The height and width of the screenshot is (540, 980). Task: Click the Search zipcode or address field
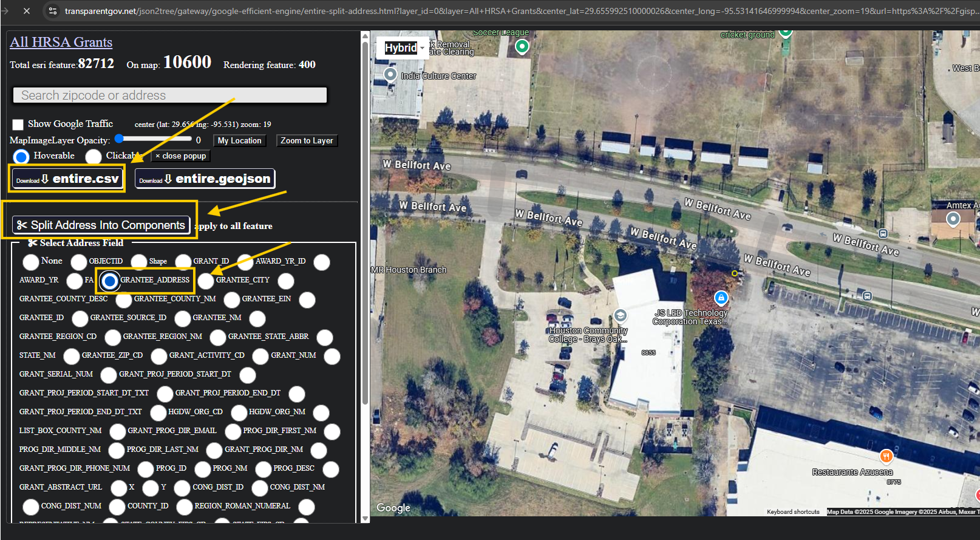(x=170, y=95)
